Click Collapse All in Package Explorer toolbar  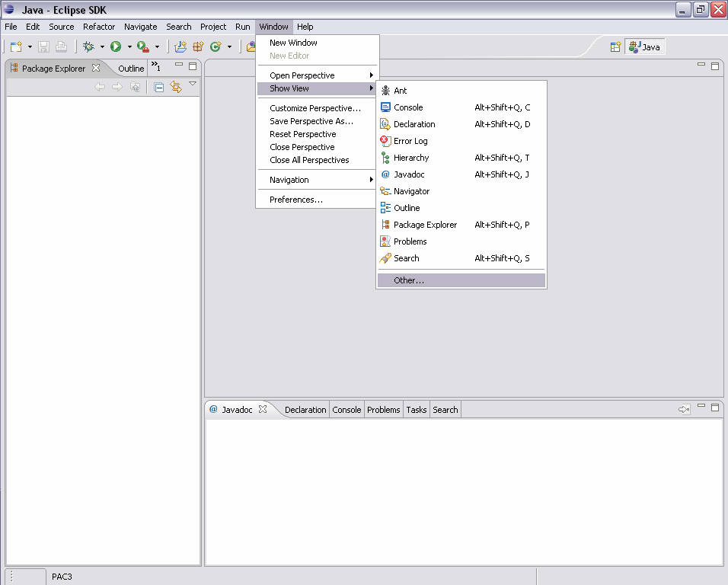pyautogui.click(x=159, y=87)
